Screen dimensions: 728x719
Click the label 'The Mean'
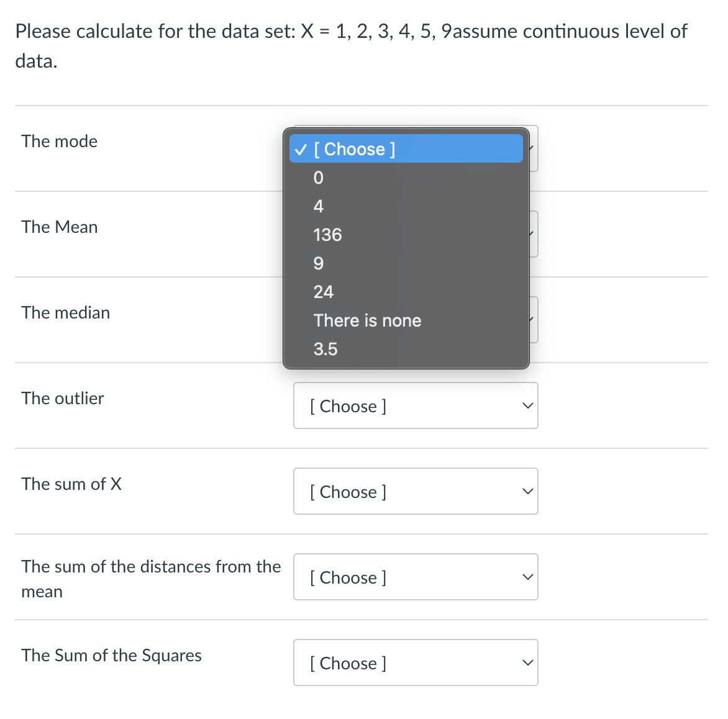pyautogui.click(x=60, y=227)
